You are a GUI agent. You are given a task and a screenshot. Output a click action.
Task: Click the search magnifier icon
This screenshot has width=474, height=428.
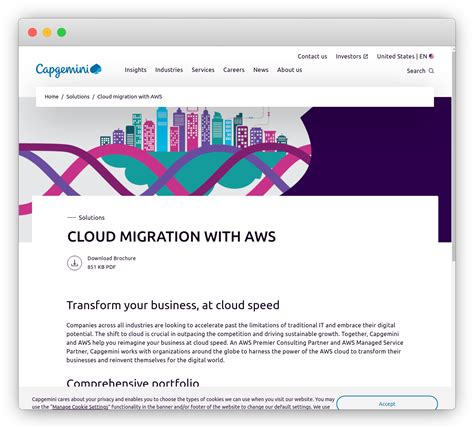click(431, 71)
